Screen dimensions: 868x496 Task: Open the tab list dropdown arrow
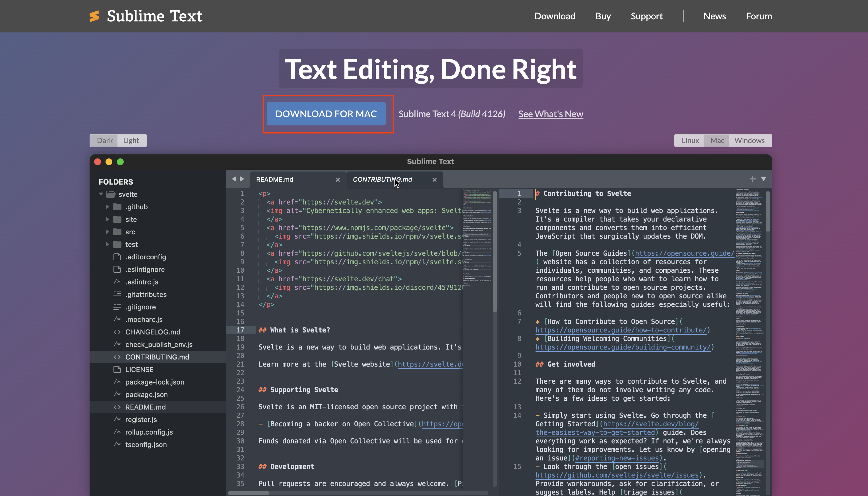764,179
